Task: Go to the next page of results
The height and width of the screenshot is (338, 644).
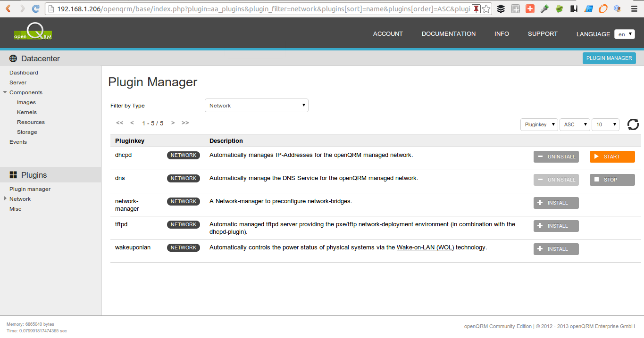Action: tap(173, 123)
